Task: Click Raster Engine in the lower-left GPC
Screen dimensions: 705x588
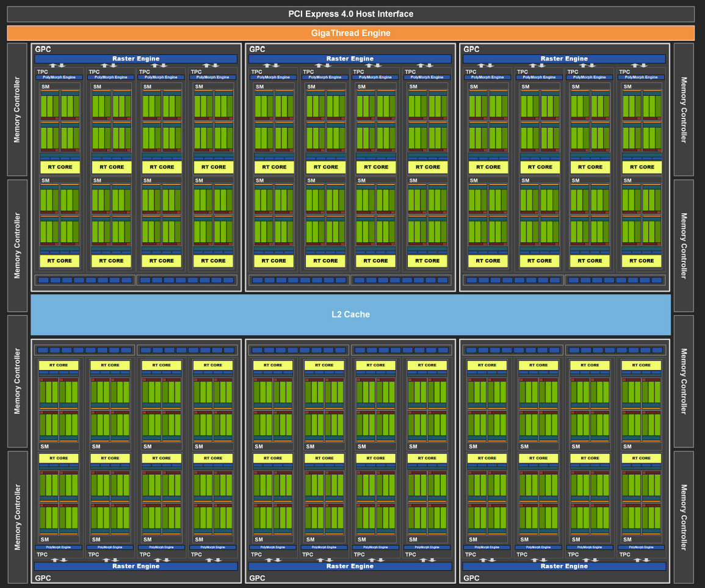Action: tap(136, 566)
